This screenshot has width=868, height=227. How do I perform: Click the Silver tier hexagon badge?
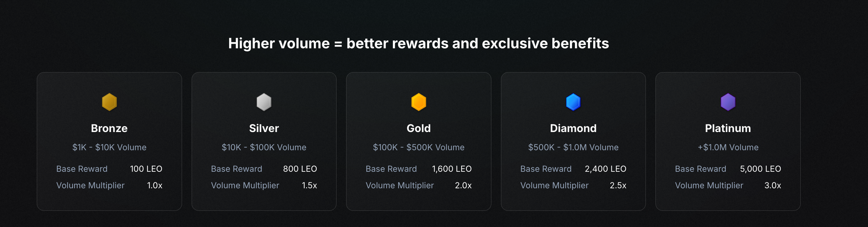click(264, 102)
